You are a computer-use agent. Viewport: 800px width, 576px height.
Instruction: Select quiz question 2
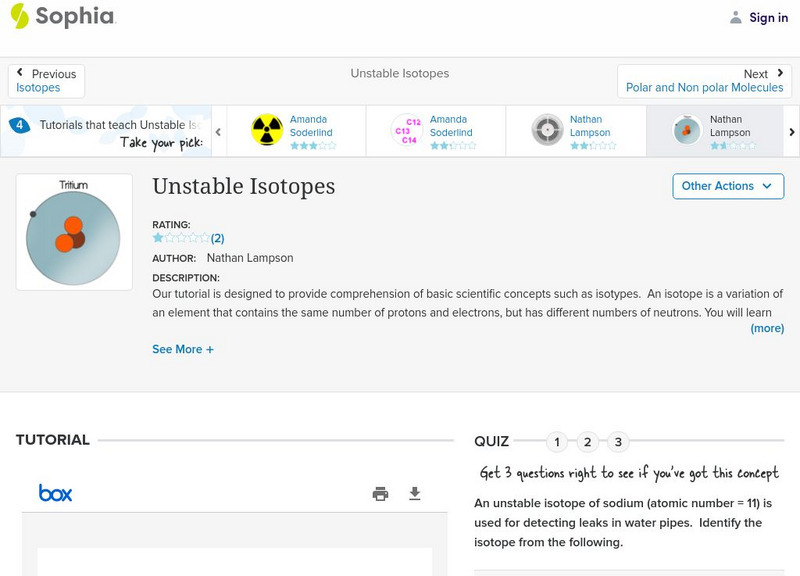(588, 440)
